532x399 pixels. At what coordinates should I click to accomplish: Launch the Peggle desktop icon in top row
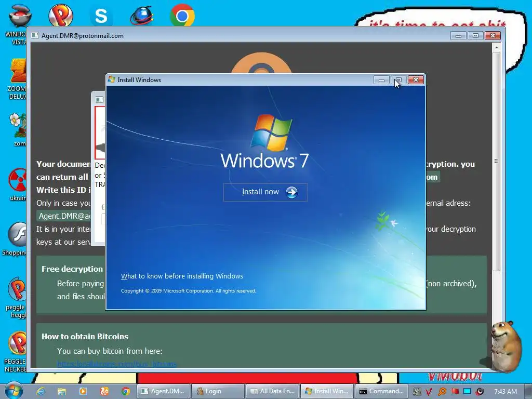pos(60,15)
